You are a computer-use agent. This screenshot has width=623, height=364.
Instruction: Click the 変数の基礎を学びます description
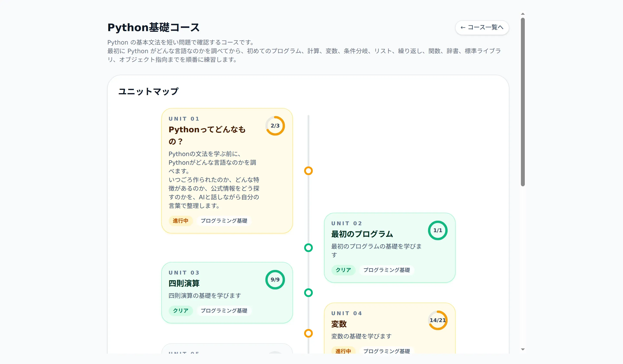(x=361, y=336)
